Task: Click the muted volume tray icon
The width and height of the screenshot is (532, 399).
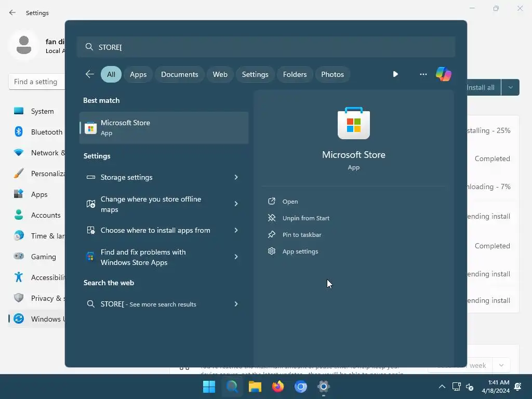Action: coord(470,387)
